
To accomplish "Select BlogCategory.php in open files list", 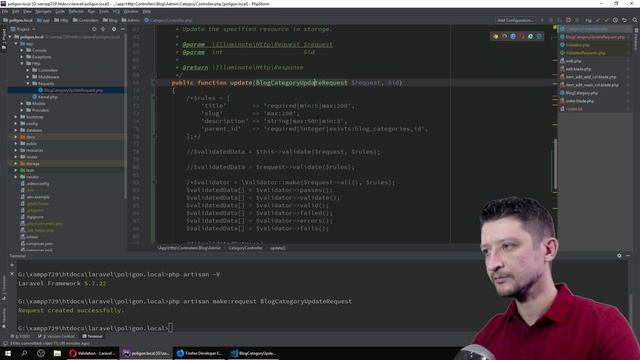I will click(581, 93).
